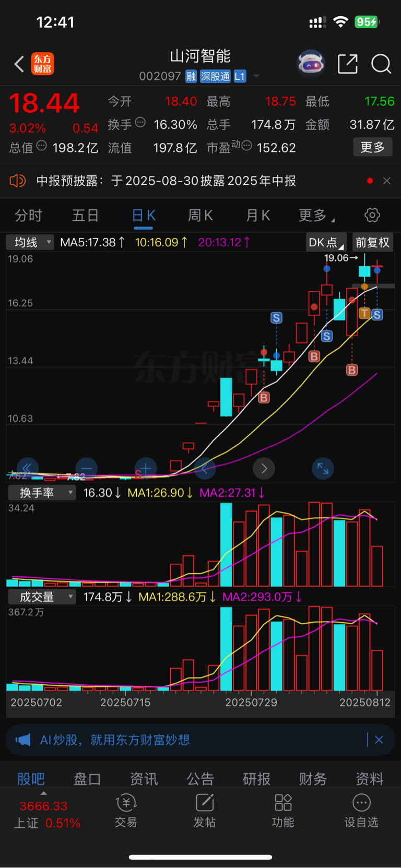Open the 功能 functions icon

283,811
